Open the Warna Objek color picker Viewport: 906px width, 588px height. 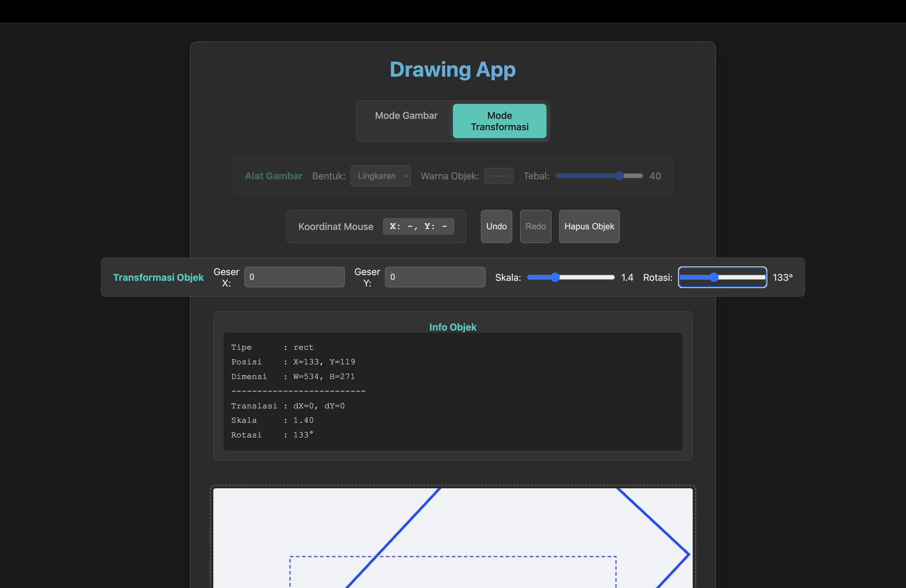499,176
